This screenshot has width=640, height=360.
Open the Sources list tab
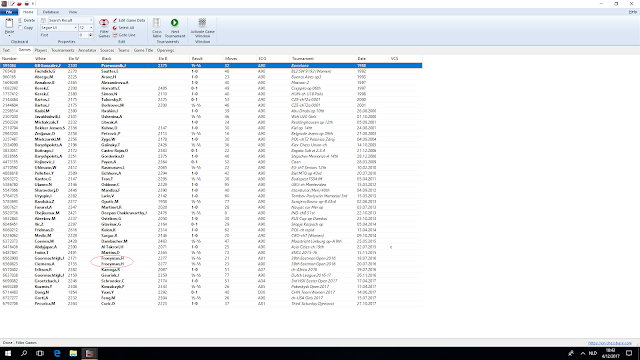(x=107, y=50)
